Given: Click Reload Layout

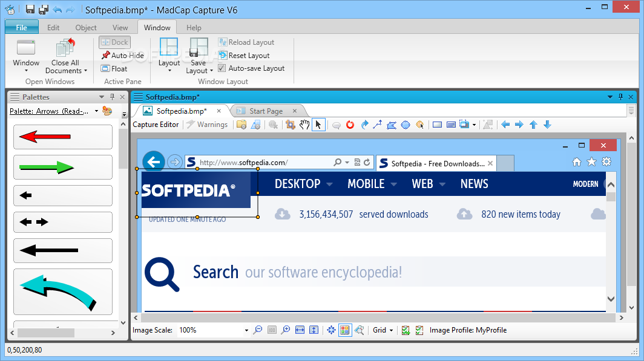Looking at the screenshot, I should (246, 42).
